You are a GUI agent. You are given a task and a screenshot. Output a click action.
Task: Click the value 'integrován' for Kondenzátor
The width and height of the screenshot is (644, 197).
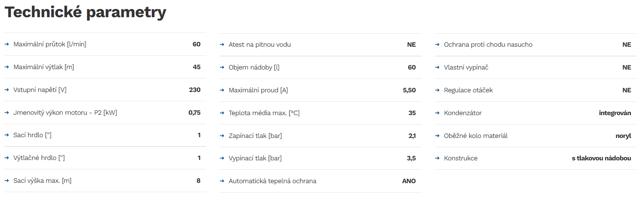(x=615, y=113)
